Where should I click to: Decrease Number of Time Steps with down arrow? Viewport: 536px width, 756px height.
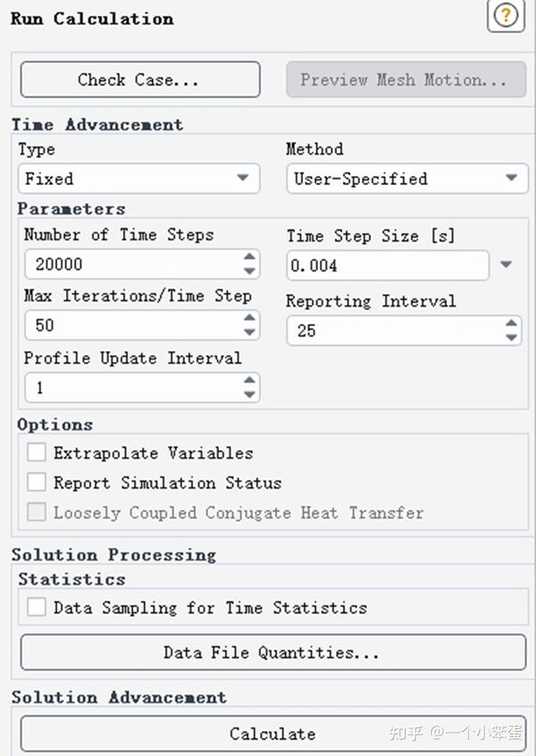pyautogui.click(x=249, y=271)
